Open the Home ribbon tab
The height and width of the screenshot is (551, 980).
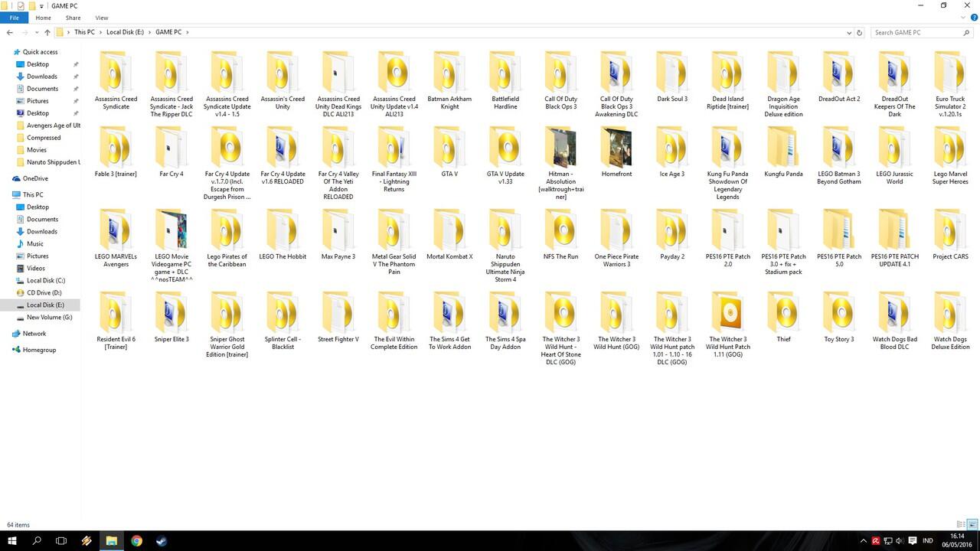pyautogui.click(x=43, y=18)
